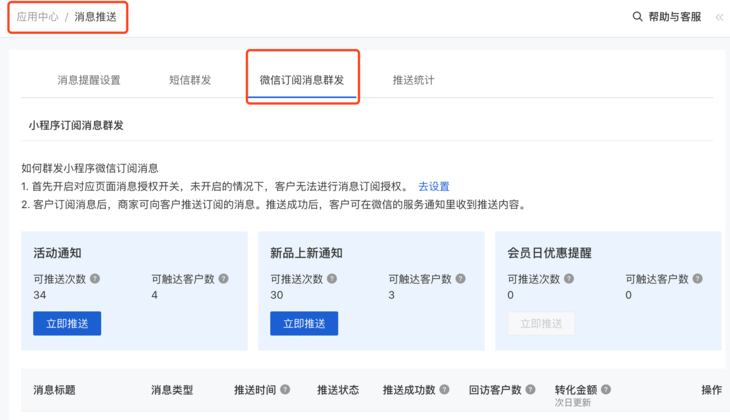The height and width of the screenshot is (420, 730).
Task: Click the 消息标题 column header
Action: click(54, 390)
